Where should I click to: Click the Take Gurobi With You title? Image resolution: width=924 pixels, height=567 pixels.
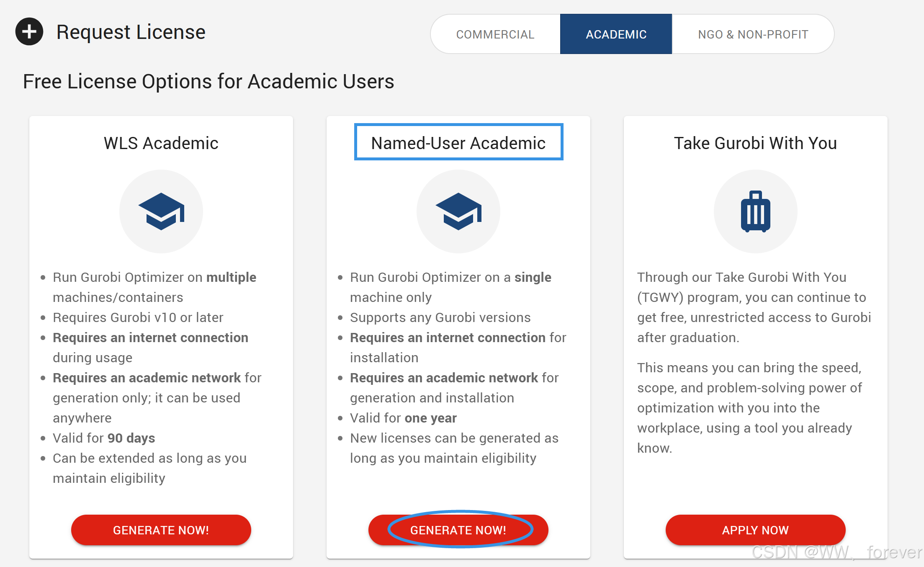pos(756,143)
